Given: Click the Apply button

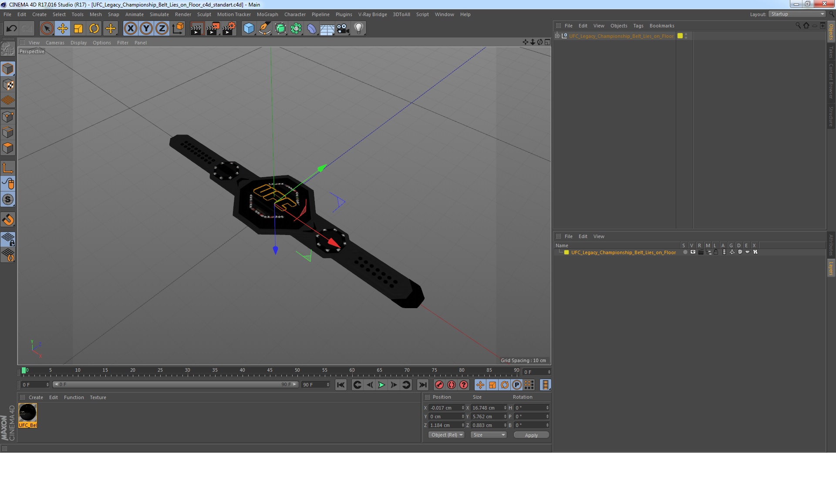Looking at the screenshot, I should pyautogui.click(x=531, y=435).
